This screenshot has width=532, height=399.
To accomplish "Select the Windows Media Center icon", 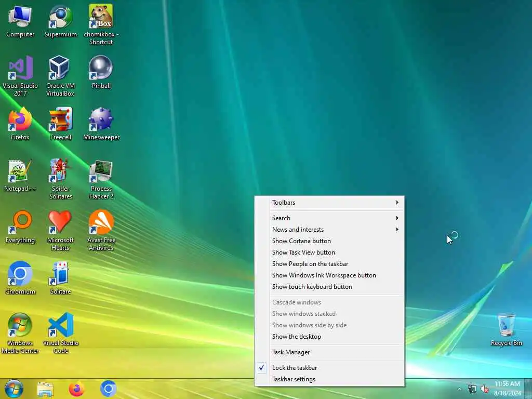I will tap(20, 333).
